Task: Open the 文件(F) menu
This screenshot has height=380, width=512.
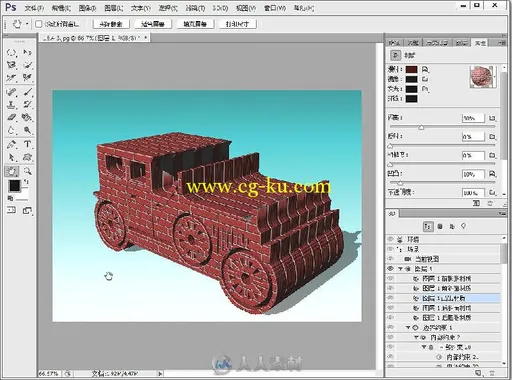Action: tap(34, 8)
